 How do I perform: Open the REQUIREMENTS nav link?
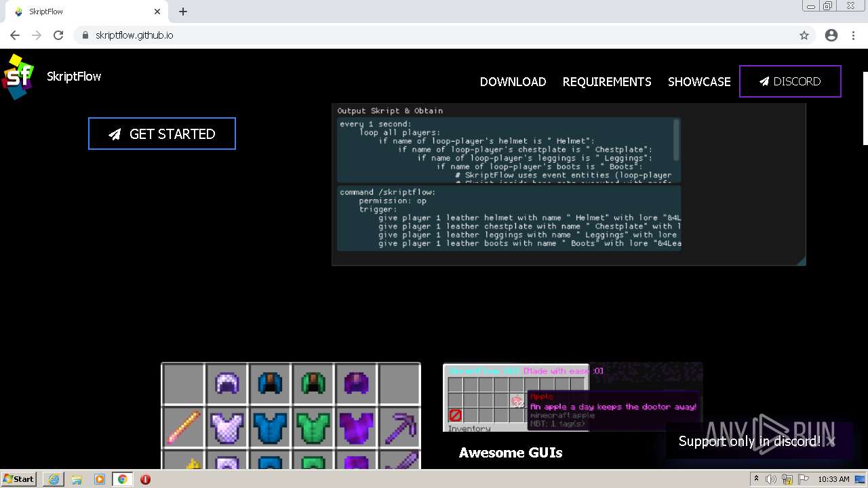point(607,82)
